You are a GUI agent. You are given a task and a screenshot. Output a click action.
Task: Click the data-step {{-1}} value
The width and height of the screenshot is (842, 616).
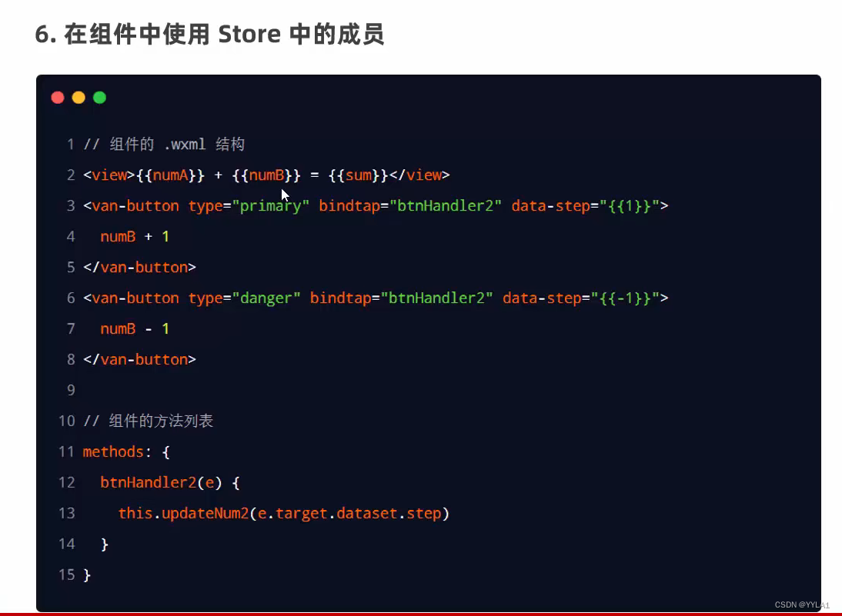[x=626, y=298]
